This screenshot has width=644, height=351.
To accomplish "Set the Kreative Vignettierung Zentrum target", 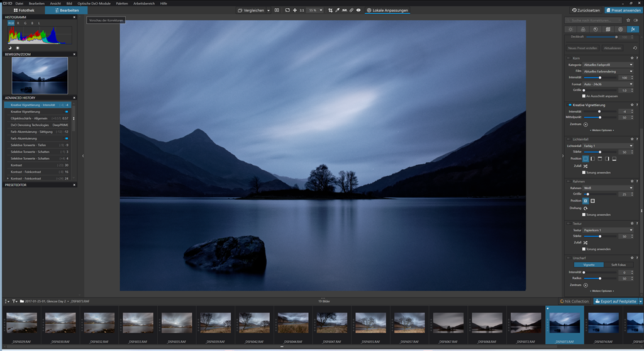I will coord(586,124).
